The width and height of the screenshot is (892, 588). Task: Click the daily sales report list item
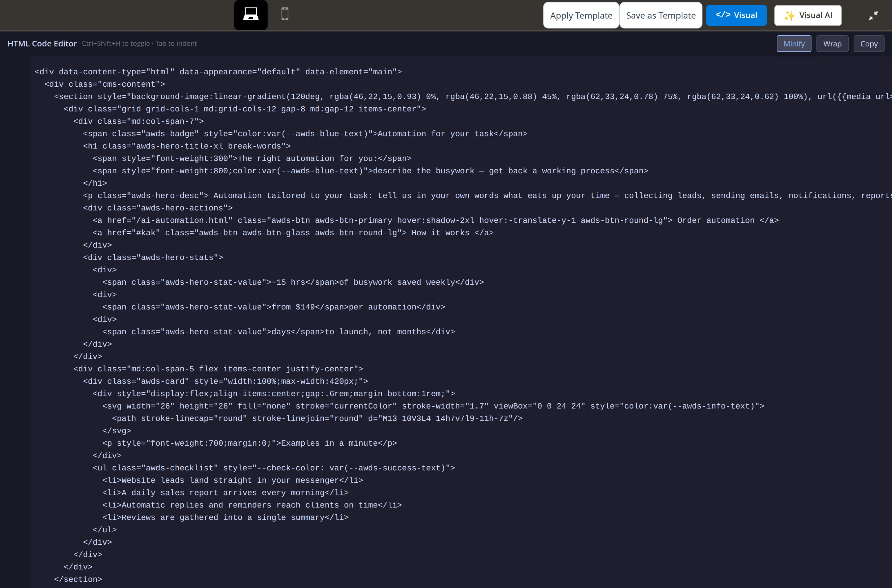tap(225, 492)
